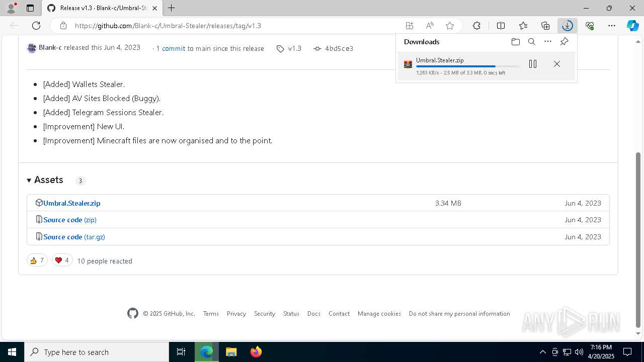
Task: Cancel the Umbral.Stealer.zip download
Action: [x=556, y=64]
